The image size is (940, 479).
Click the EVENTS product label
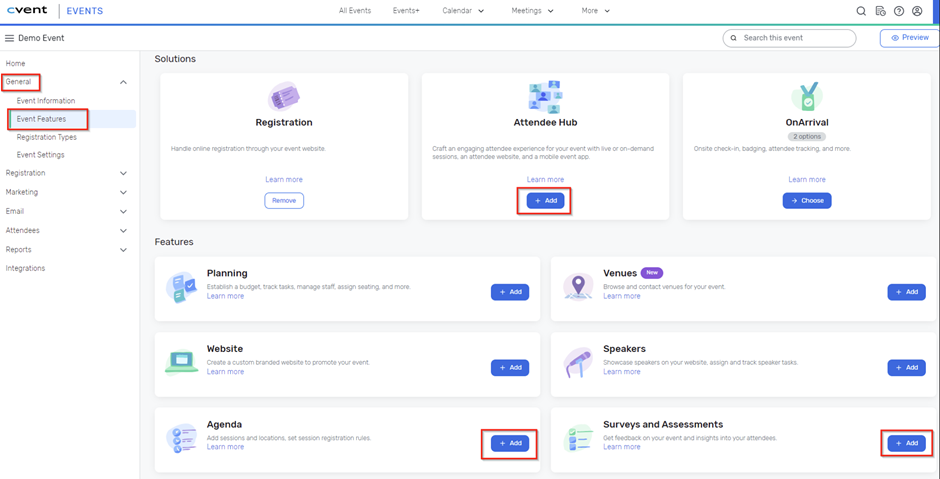coord(85,11)
